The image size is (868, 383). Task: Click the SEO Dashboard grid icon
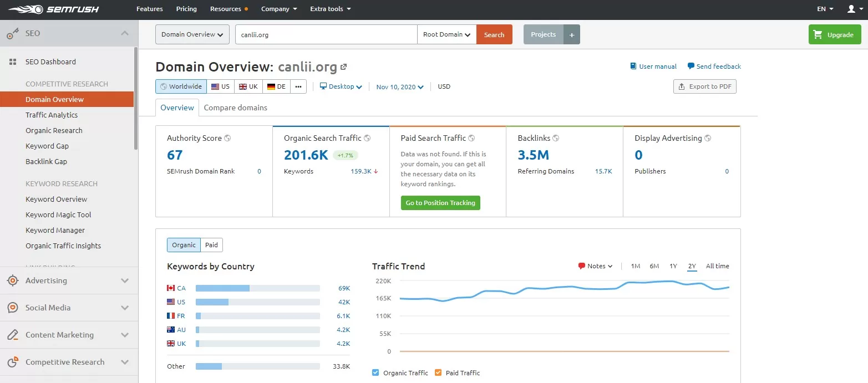point(13,62)
